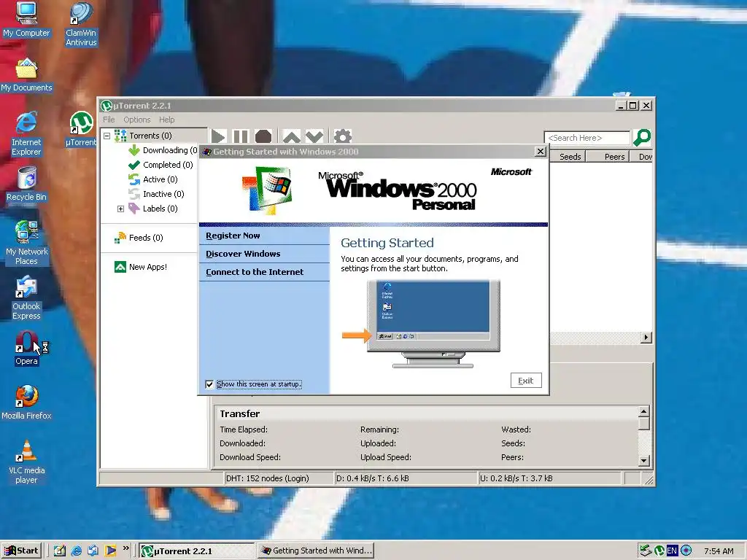
Task: Open the Options menu in µTorrent
Action: coord(136,120)
